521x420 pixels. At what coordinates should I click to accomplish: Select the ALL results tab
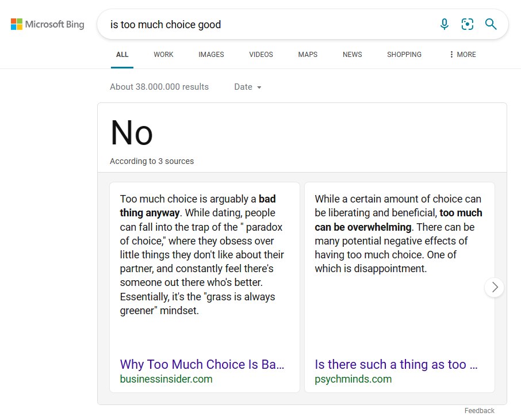122,55
